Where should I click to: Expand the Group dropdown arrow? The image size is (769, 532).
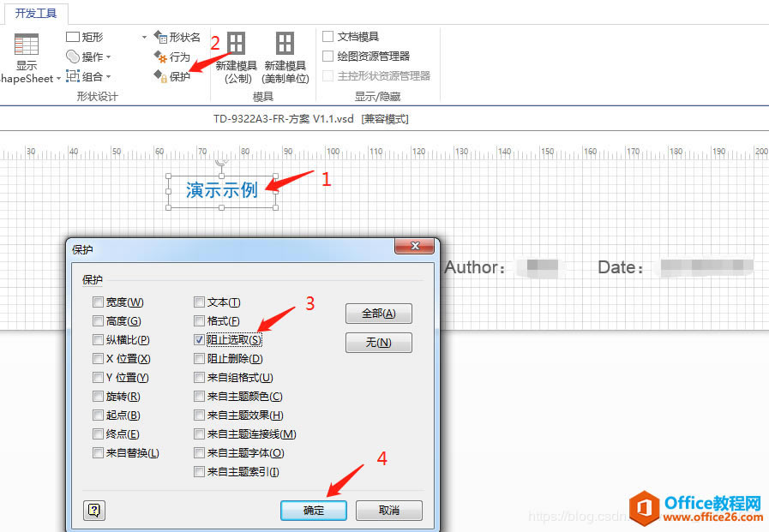coord(108,76)
